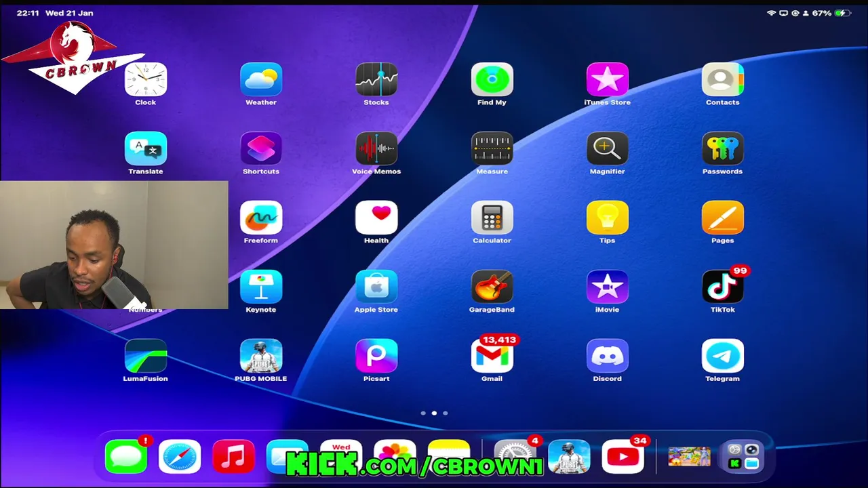
Task: Open the iTunes Store app
Action: click(x=607, y=79)
